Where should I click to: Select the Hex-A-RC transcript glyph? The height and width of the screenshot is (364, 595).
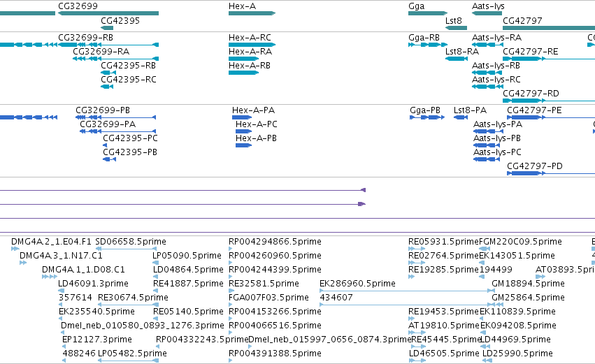252,45
